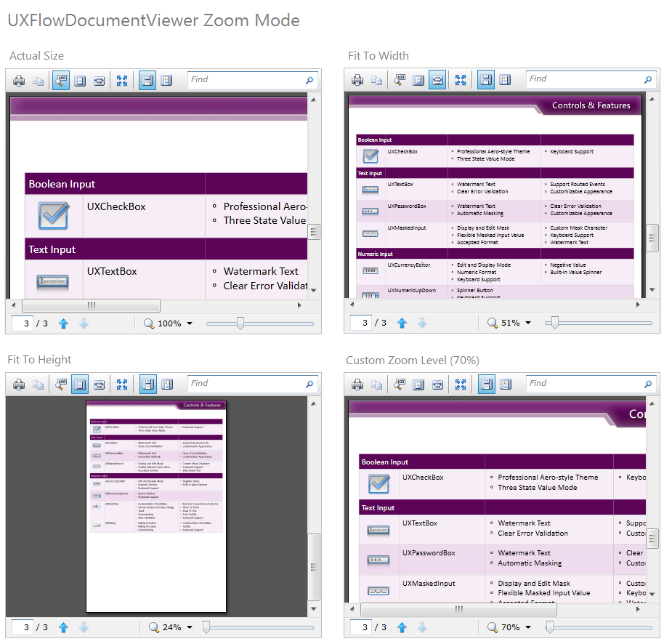Click the zoom slider in the Custom Zoom Level viewer
The image size is (664, 644).
tap(599, 627)
